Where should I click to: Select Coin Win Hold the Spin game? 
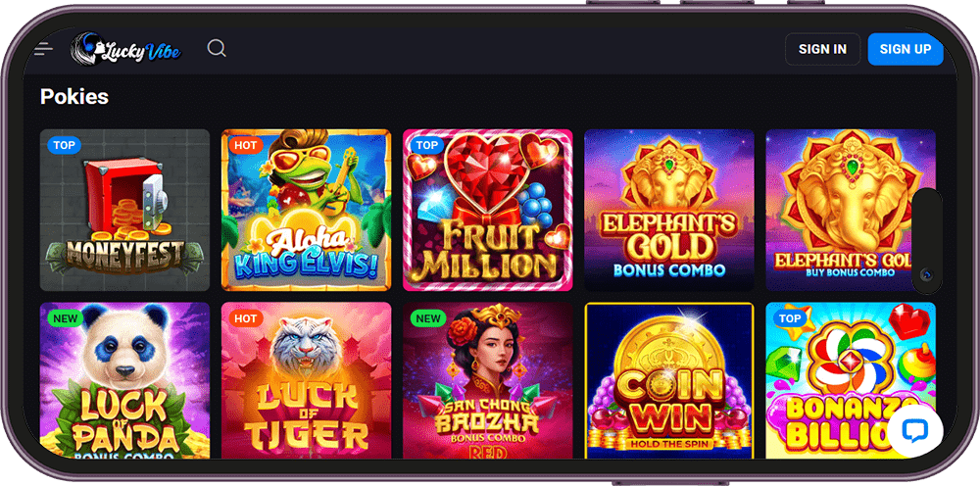(669, 380)
